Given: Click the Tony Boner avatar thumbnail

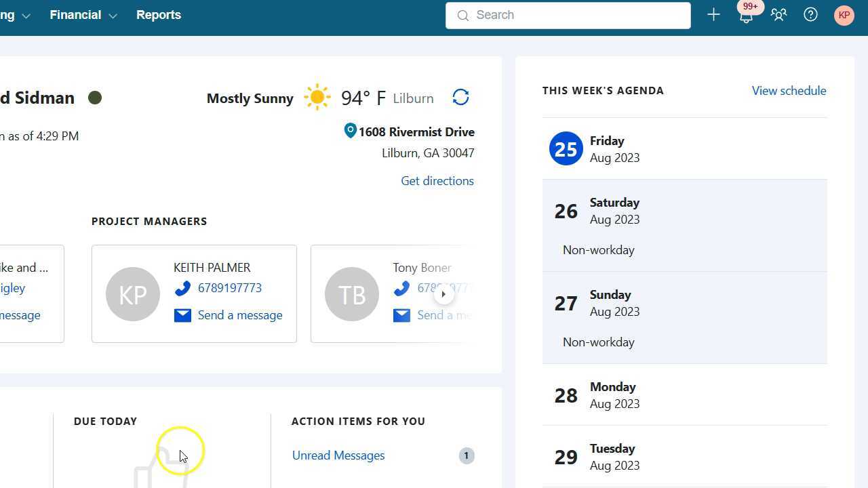Looking at the screenshot, I should (352, 294).
